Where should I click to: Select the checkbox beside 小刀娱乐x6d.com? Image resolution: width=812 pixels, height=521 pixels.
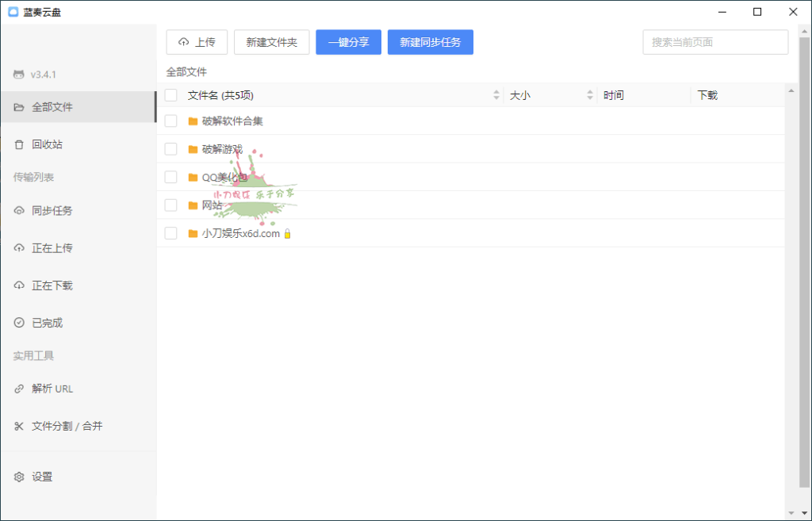[170, 233]
